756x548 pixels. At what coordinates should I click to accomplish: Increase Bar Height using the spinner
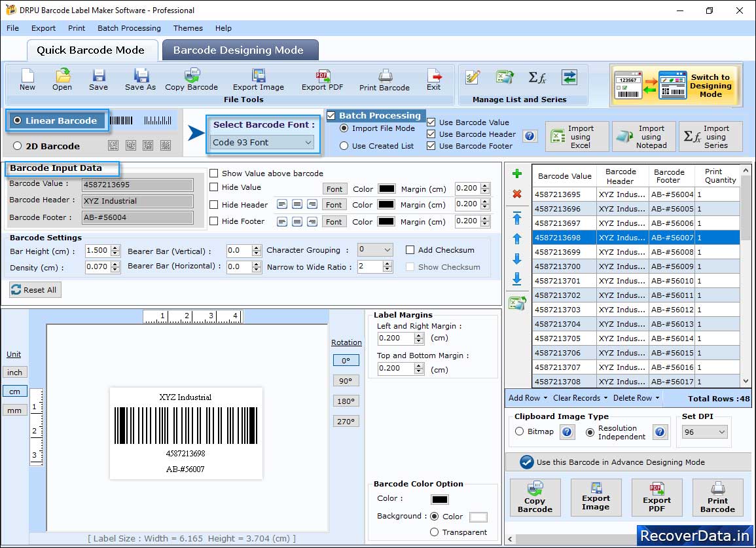coord(115,248)
